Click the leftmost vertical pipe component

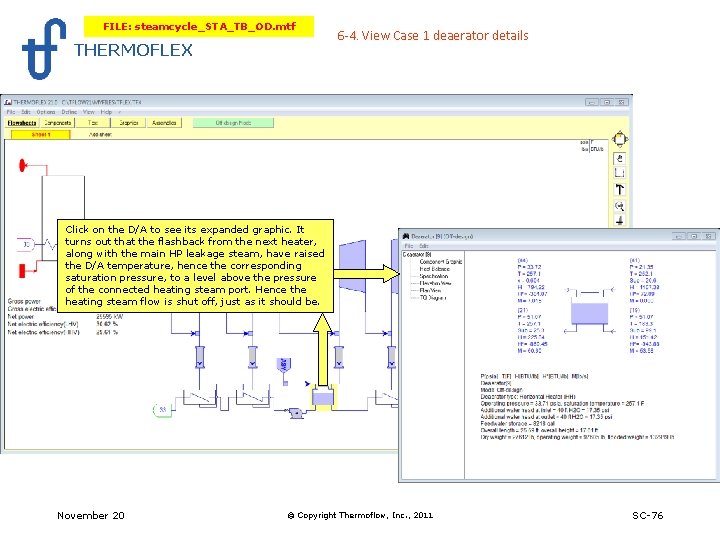(x=199, y=357)
